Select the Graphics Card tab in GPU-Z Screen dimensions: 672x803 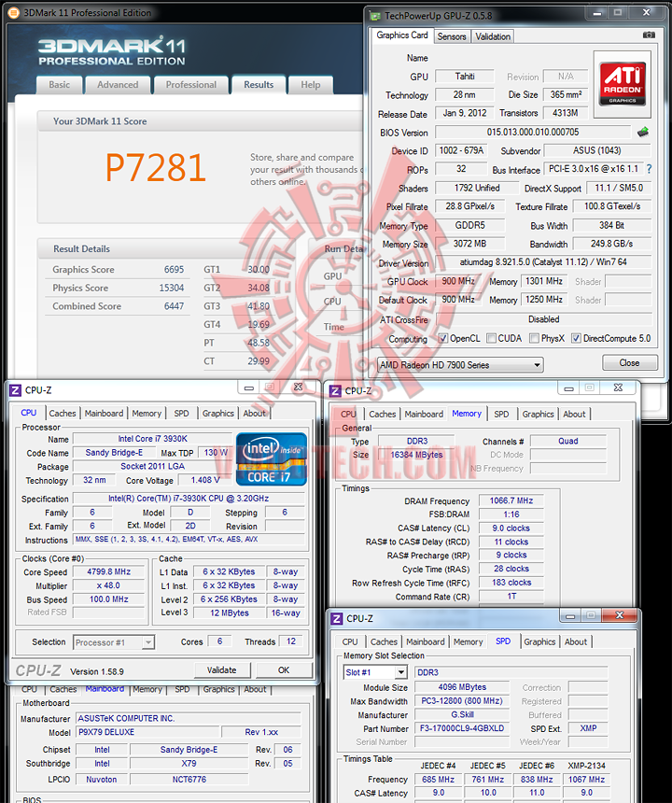[402, 35]
